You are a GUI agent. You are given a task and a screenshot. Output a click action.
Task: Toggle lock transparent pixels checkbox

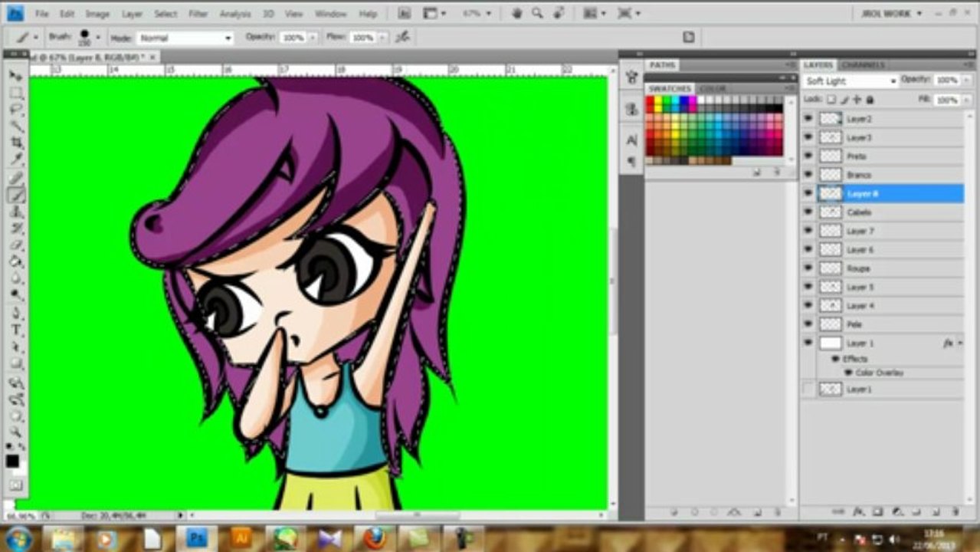tap(831, 100)
